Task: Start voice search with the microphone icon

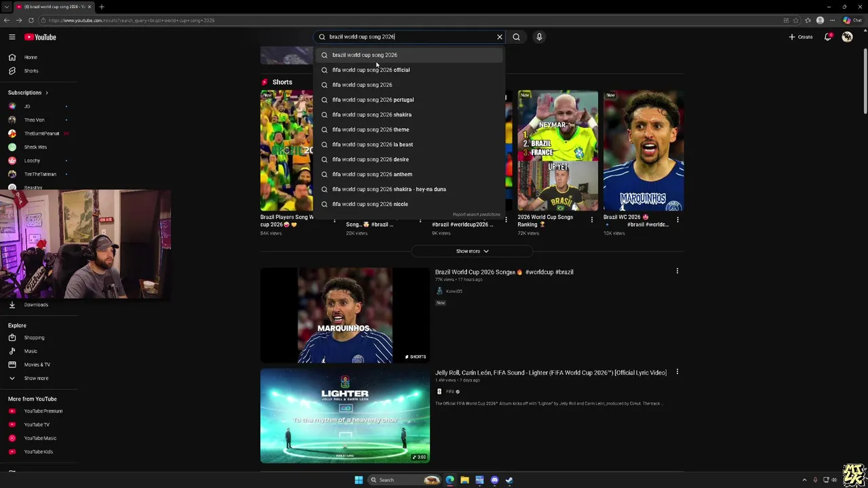Action: pyautogui.click(x=539, y=37)
